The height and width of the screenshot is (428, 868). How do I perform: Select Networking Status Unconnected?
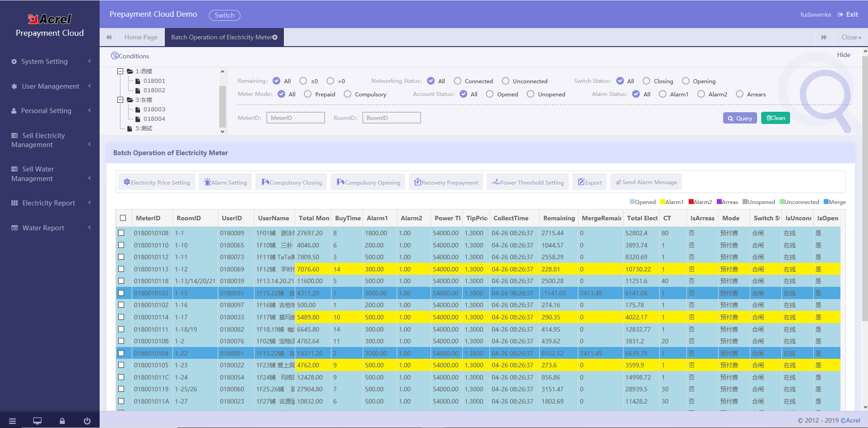click(505, 81)
